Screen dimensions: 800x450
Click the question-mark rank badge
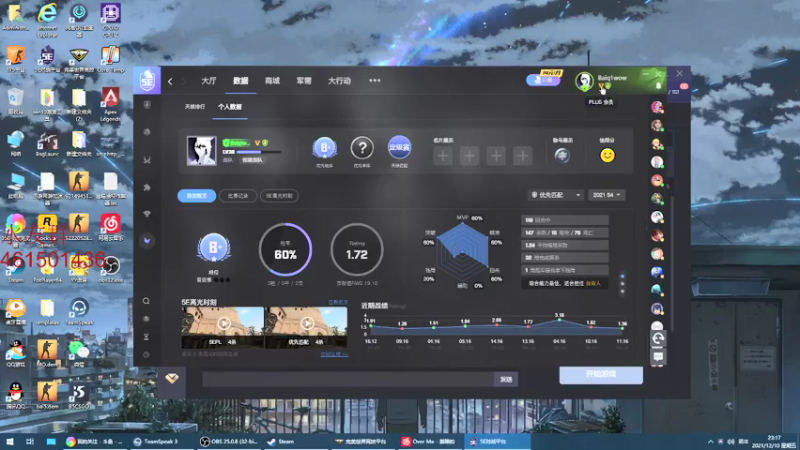tap(362, 148)
